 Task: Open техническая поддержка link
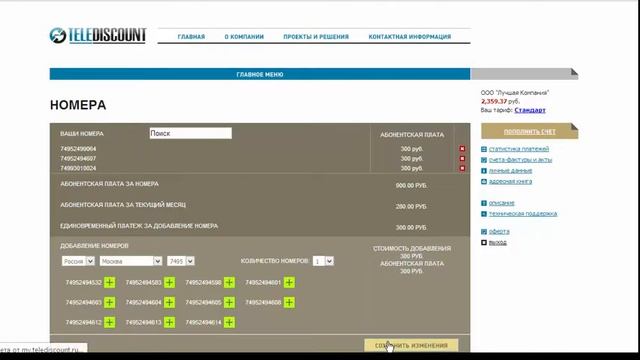(523, 214)
